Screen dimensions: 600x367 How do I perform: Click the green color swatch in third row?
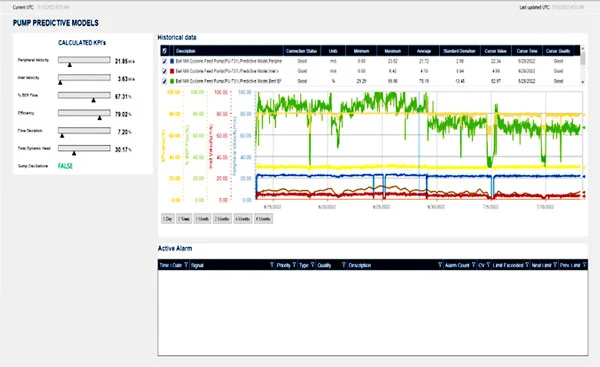pyautogui.click(x=172, y=81)
